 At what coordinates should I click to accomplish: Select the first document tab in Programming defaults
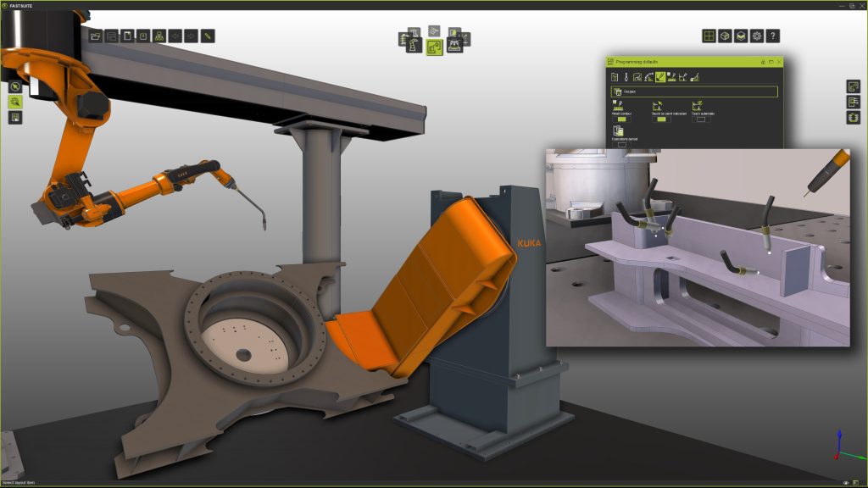(x=615, y=77)
